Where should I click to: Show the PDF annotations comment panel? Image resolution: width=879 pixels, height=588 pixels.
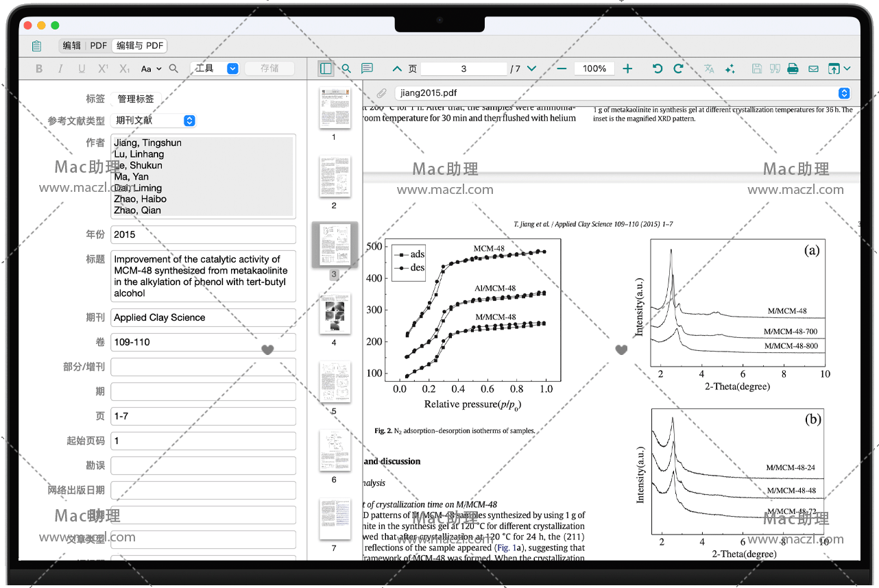367,69
